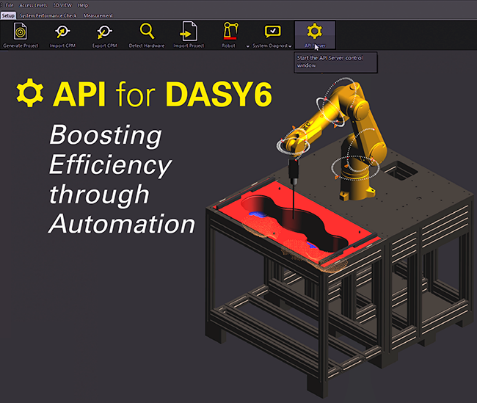The width and height of the screenshot is (477, 403).
Task: Click the Generate Project icon
Action: coord(20,32)
